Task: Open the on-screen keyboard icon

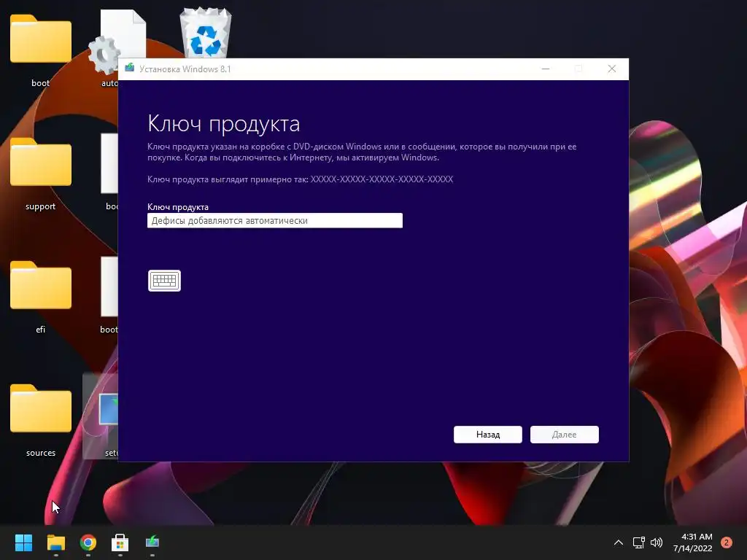Action: click(x=164, y=281)
